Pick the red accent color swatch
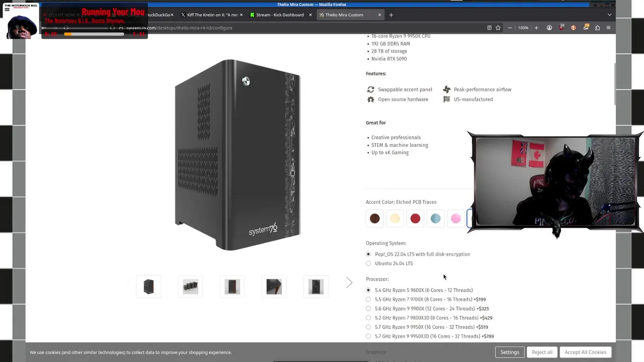Screen dimensions: 644x362 coord(415,219)
